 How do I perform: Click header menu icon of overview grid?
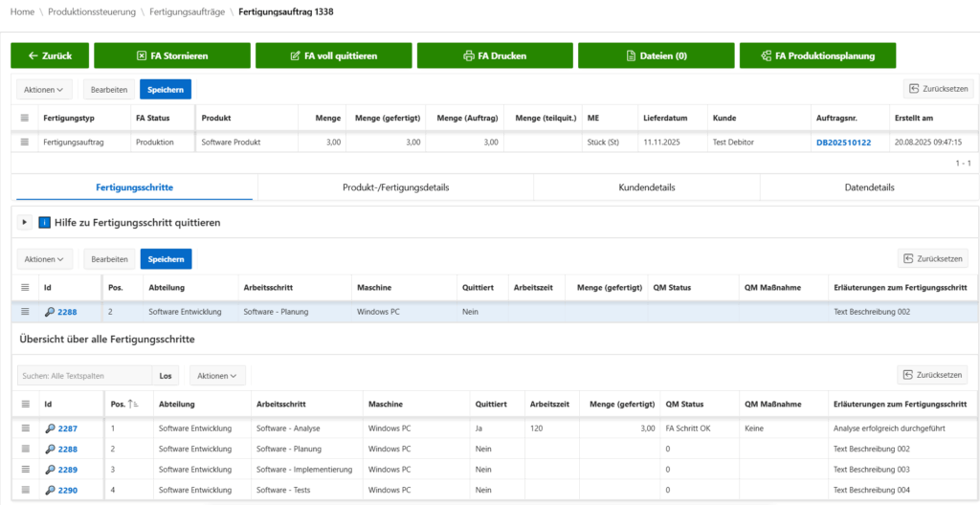pyautogui.click(x=25, y=404)
